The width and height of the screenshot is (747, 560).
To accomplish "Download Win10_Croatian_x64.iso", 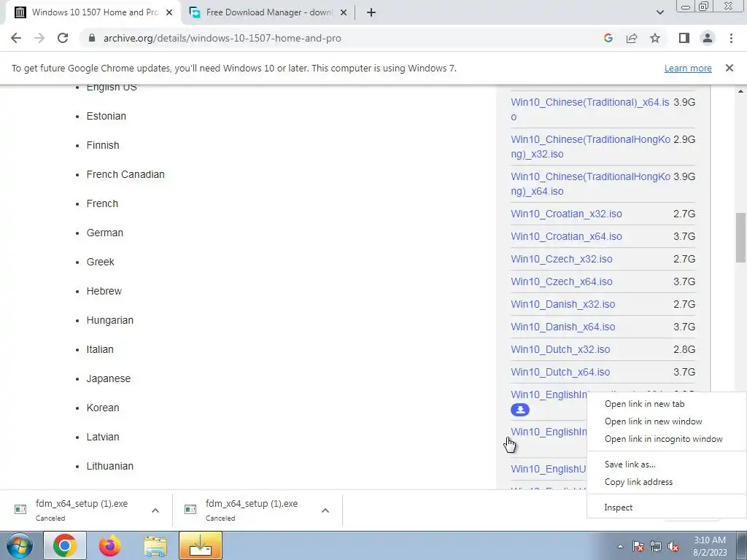I will click(x=566, y=236).
